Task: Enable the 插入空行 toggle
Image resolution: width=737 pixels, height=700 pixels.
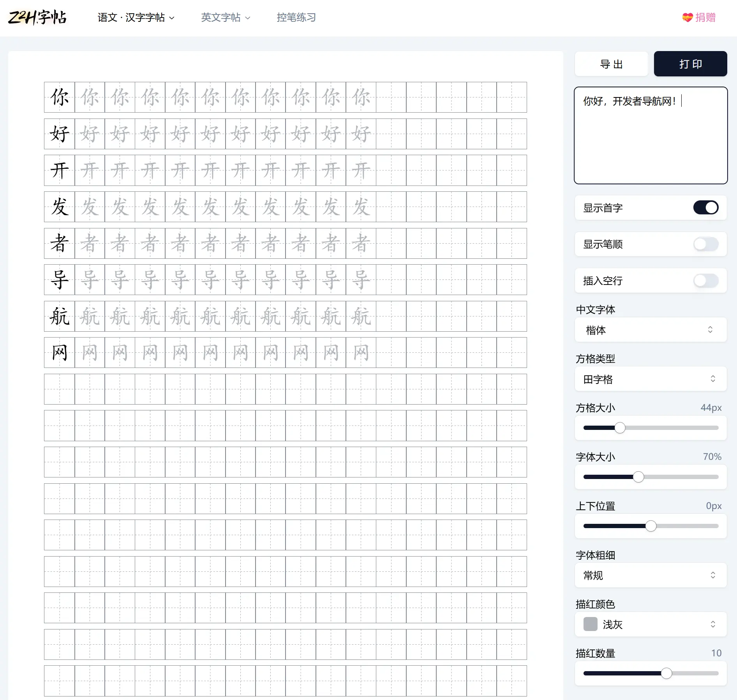Action: [705, 281]
